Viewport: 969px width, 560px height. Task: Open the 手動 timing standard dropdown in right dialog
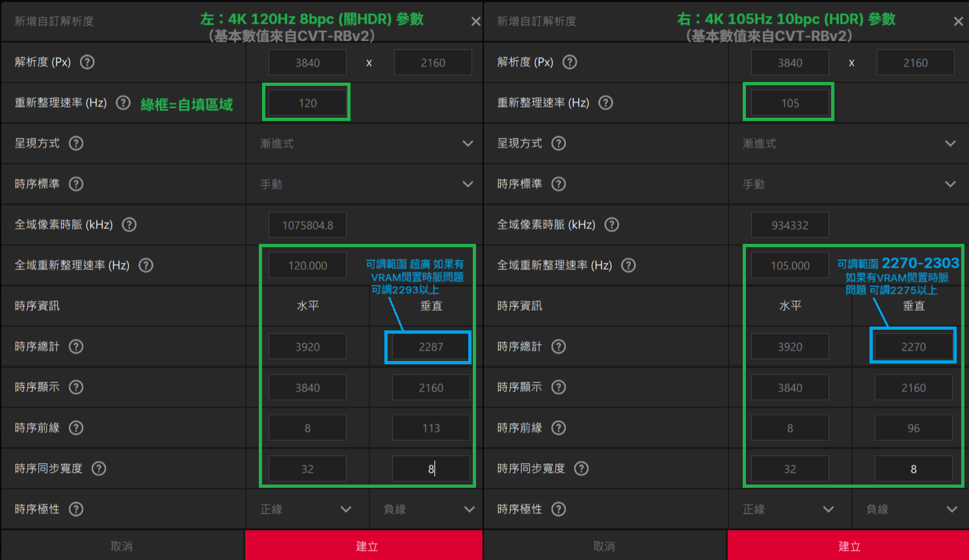click(849, 185)
